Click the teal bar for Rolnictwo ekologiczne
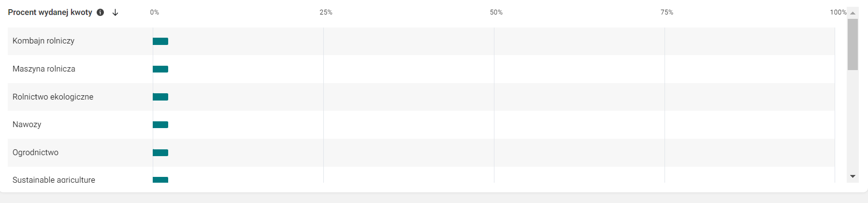The height and width of the screenshot is (203, 868). pos(160,97)
